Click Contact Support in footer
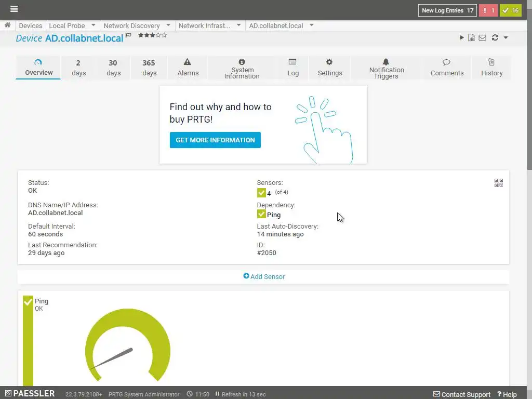Screen dimensions: 532x399 [x=462, y=394]
